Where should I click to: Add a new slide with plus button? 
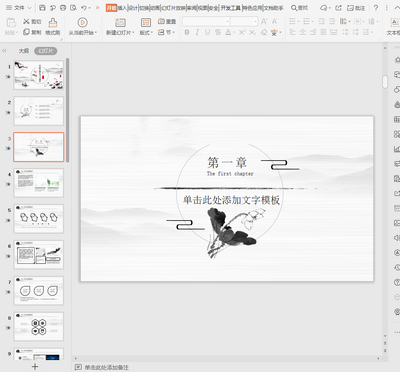point(35,367)
